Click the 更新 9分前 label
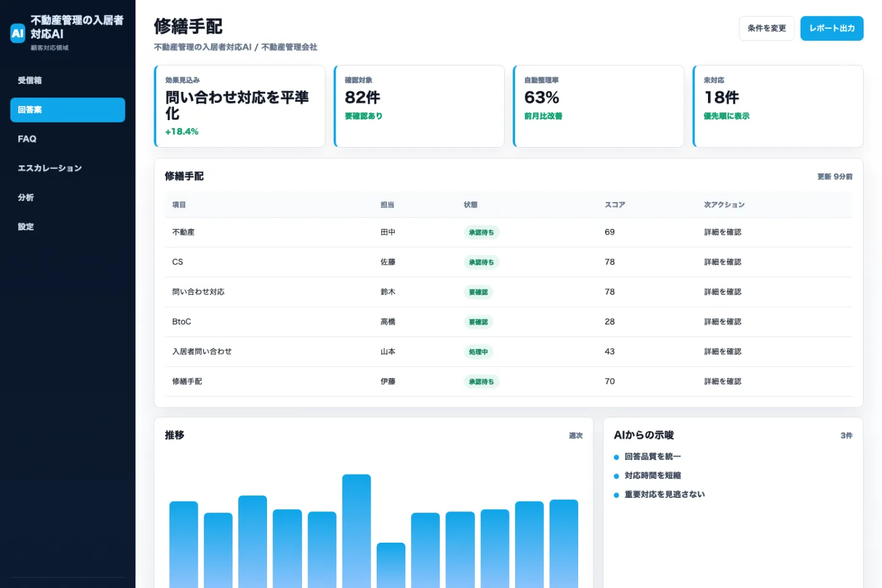This screenshot has width=882, height=588. click(x=834, y=176)
